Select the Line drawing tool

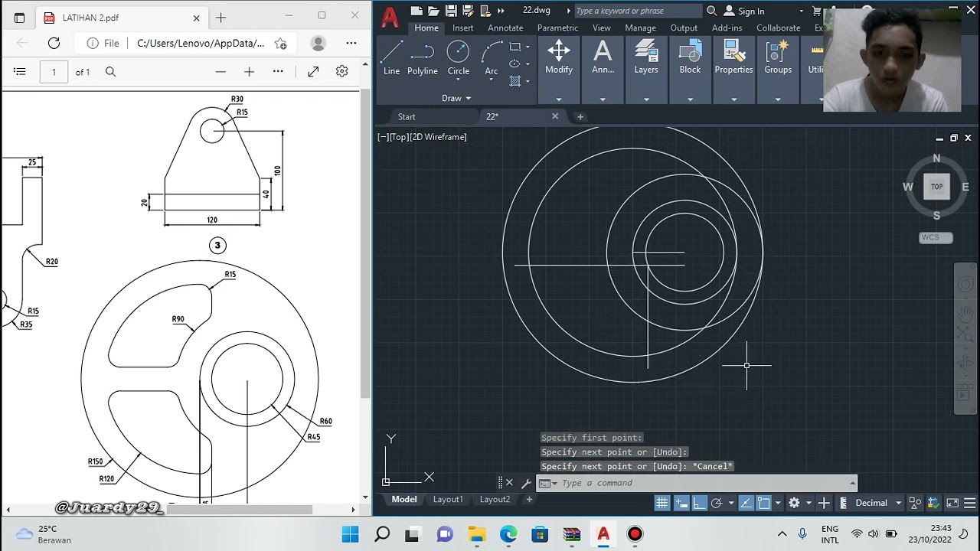click(391, 58)
